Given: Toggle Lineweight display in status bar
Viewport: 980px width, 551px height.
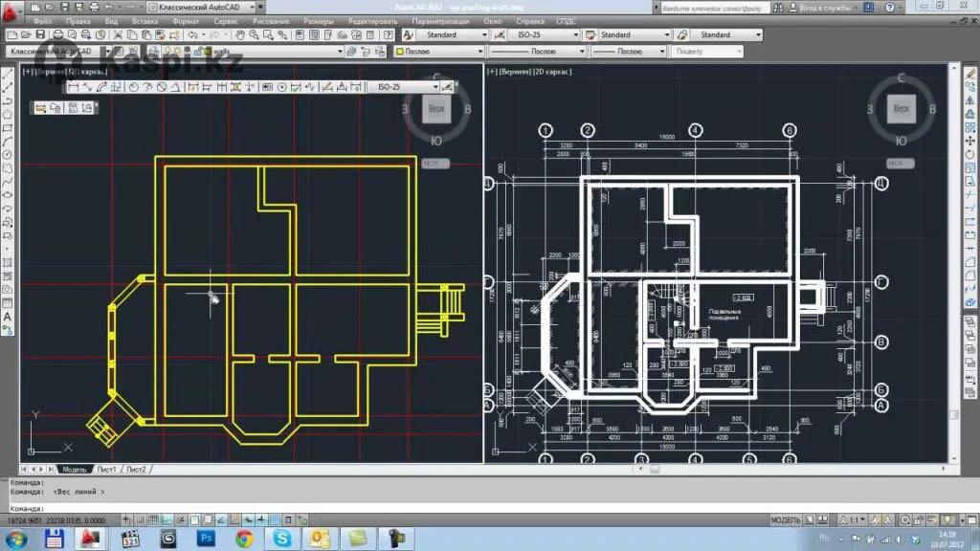Looking at the screenshot, I should [262, 519].
